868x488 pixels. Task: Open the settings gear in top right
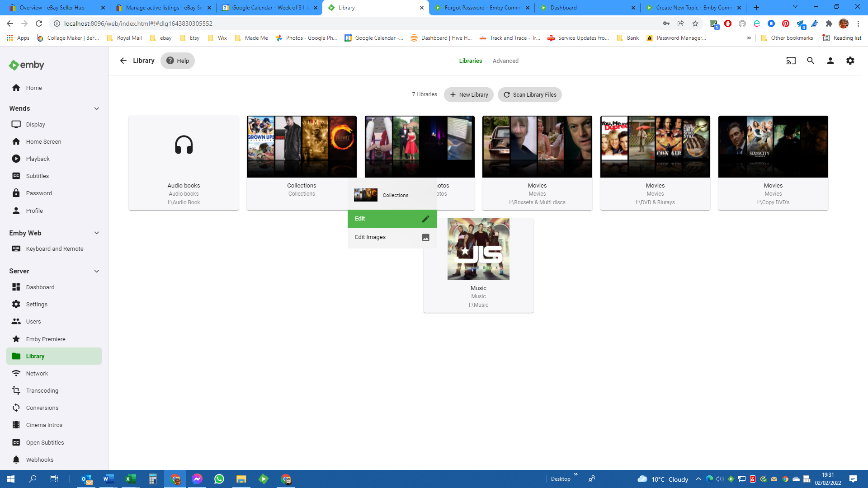click(x=850, y=60)
